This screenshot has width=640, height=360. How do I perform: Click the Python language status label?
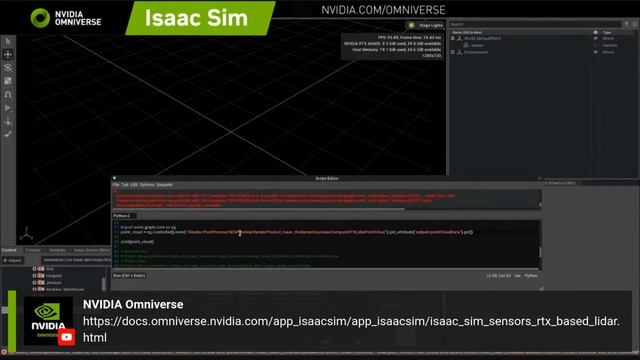531,276
